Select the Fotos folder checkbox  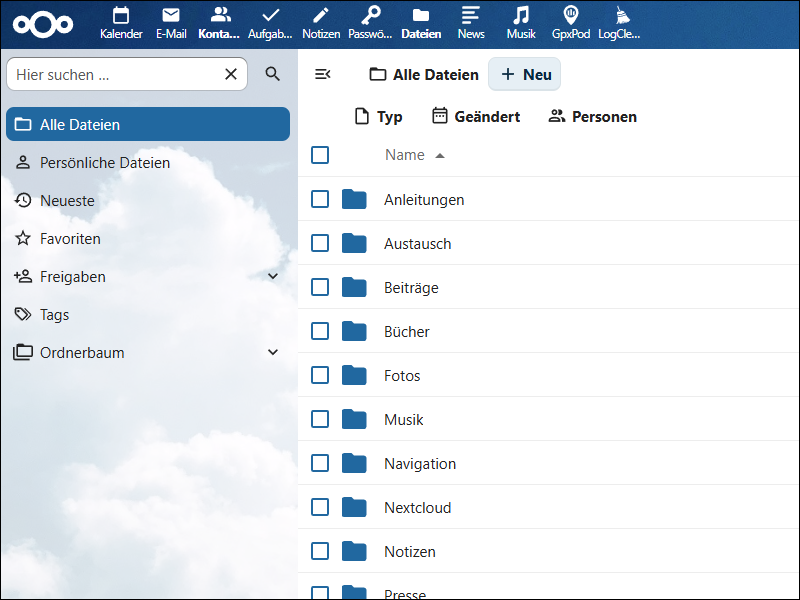(320, 376)
